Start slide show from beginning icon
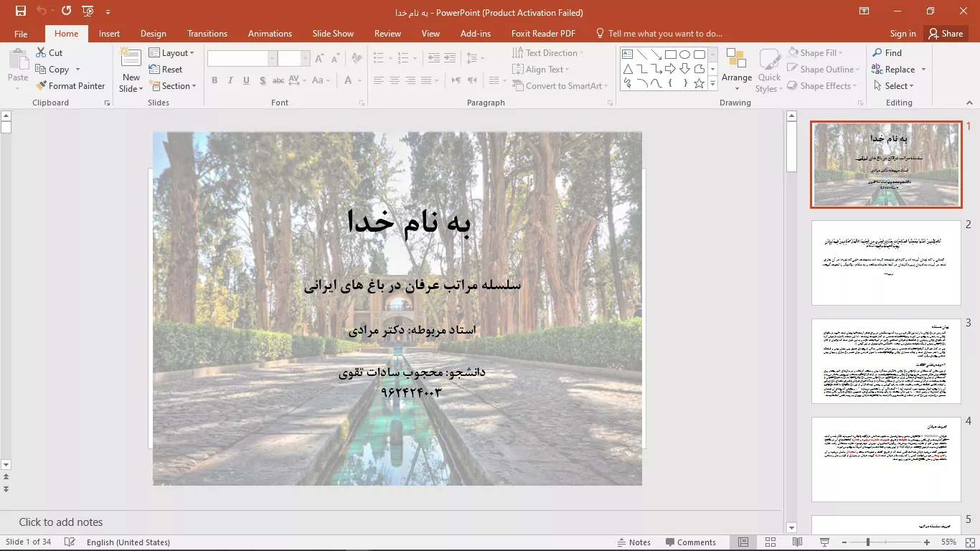Viewport: 980px width, 551px height. click(88, 11)
